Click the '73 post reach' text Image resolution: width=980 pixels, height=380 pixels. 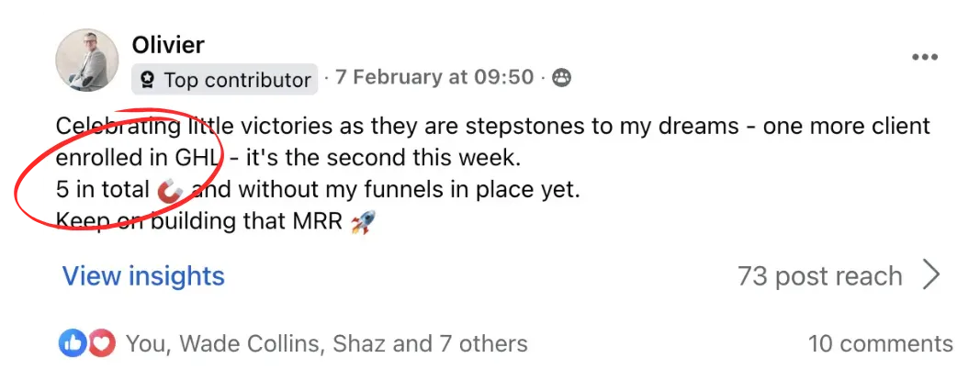819,275
